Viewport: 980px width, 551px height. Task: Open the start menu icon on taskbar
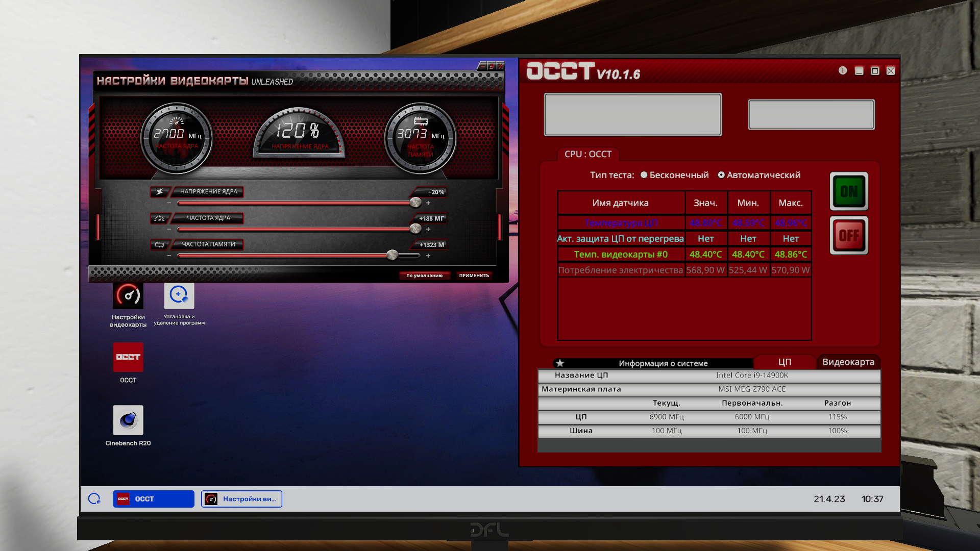[94, 499]
